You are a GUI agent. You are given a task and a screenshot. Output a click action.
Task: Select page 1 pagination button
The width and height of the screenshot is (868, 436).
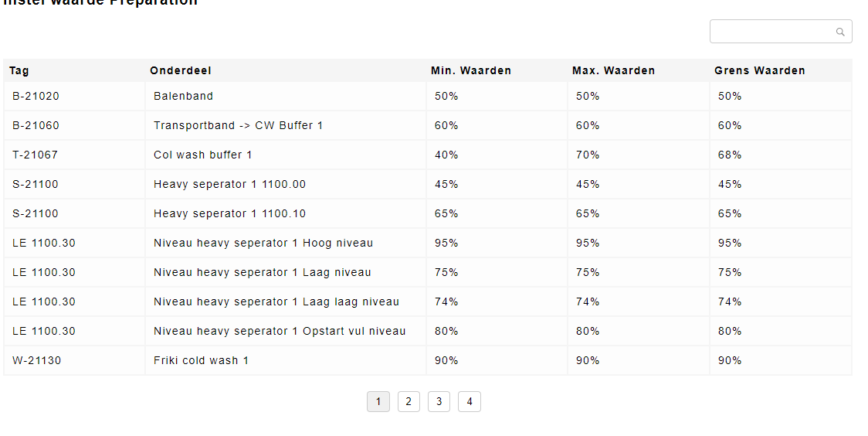378,402
